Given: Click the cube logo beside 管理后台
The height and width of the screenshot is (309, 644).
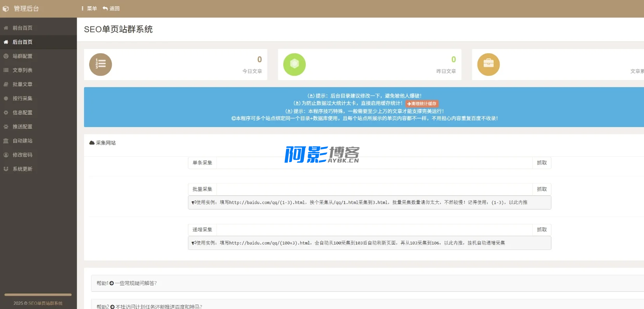Looking at the screenshot, I should pos(6,9).
